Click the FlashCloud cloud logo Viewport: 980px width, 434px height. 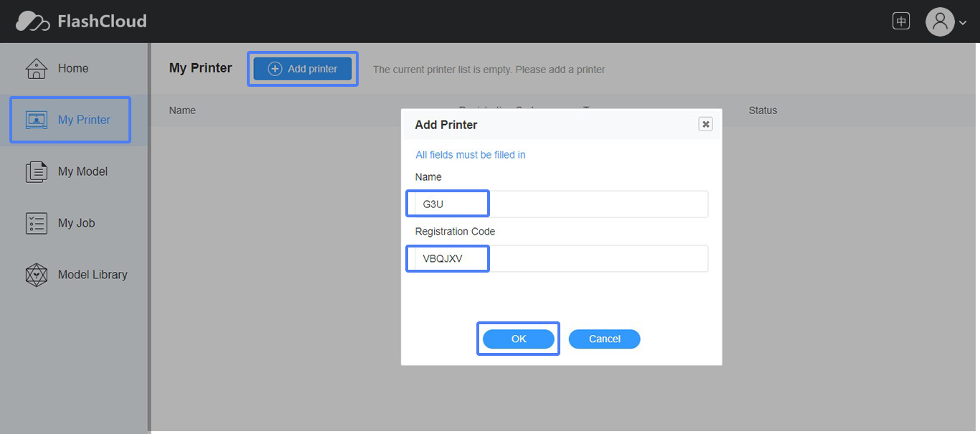tap(32, 21)
